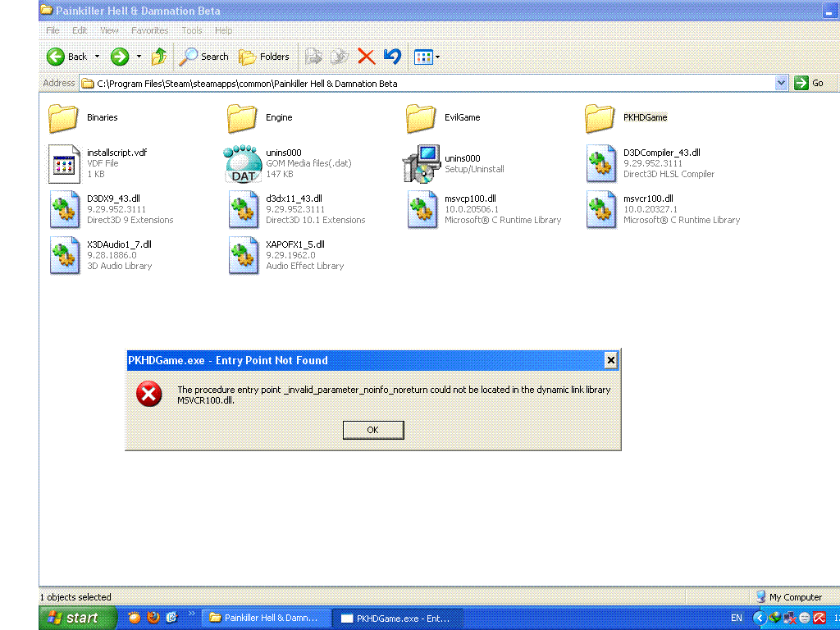
Task: Open the File menu
Action: click(x=52, y=30)
